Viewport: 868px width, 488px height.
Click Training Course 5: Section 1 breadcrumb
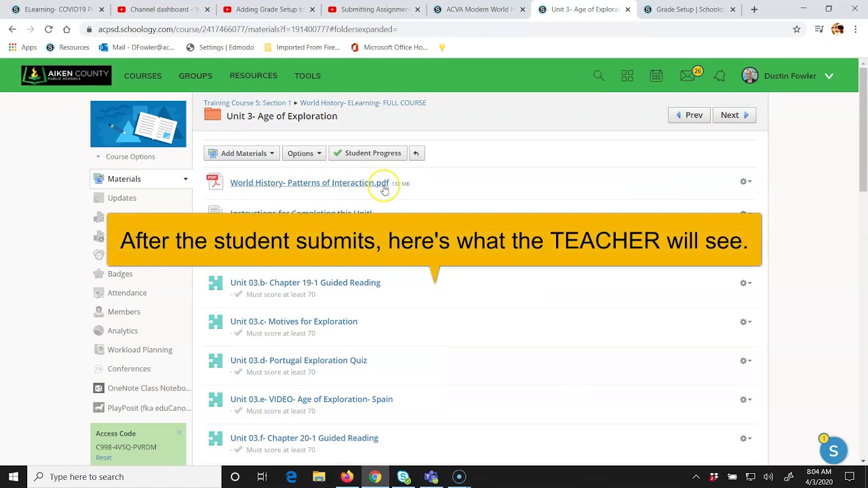248,103
